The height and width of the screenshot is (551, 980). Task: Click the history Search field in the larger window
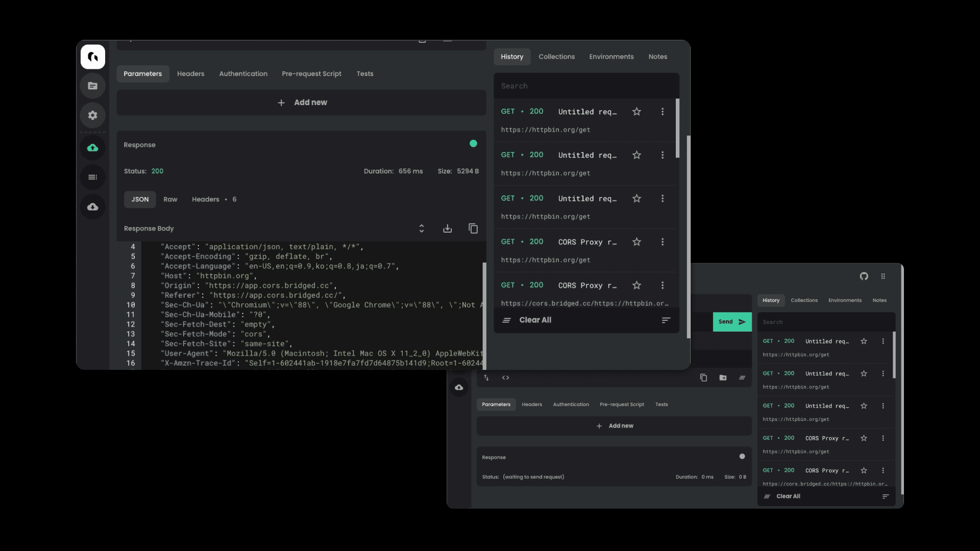pos(586,86)
